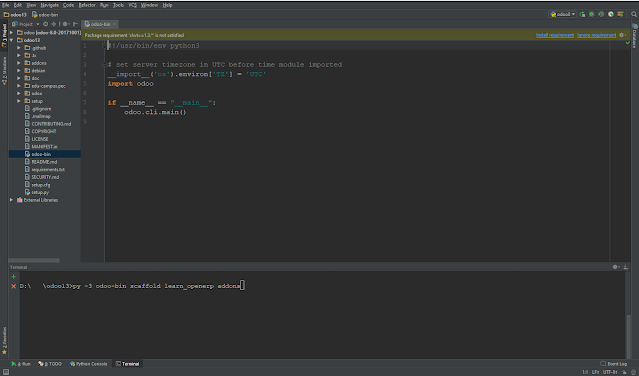The width and height of the screenshot is (639, 376).
Task: Open the Refactor menu
Action: [x=87, y=5]
